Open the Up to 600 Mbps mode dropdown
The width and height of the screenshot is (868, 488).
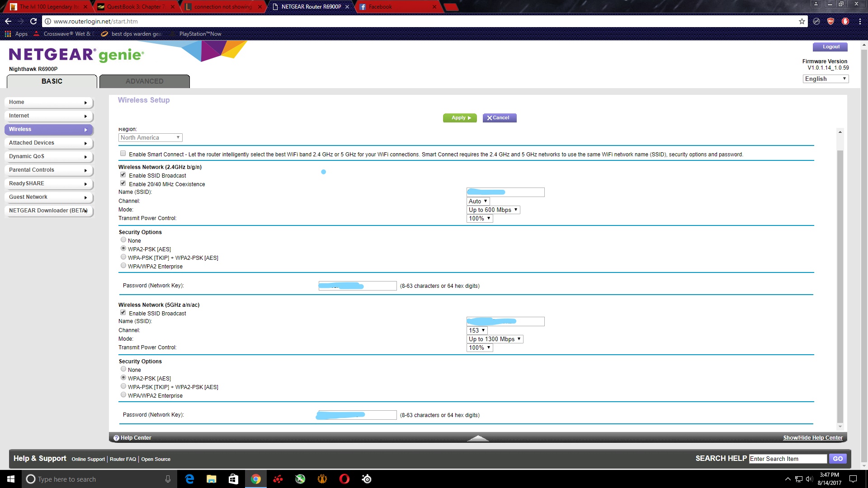pyautogui.click(x=493, y=210)
